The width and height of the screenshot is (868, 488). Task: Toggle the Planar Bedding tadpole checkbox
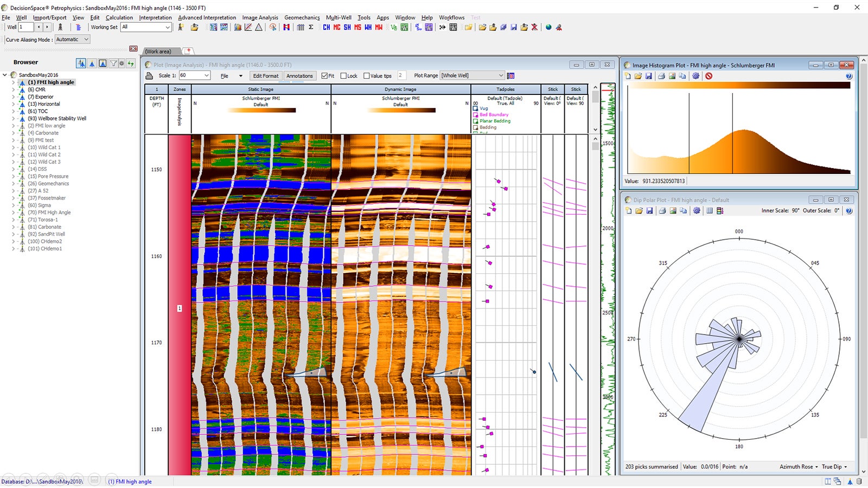pos(476,121)
